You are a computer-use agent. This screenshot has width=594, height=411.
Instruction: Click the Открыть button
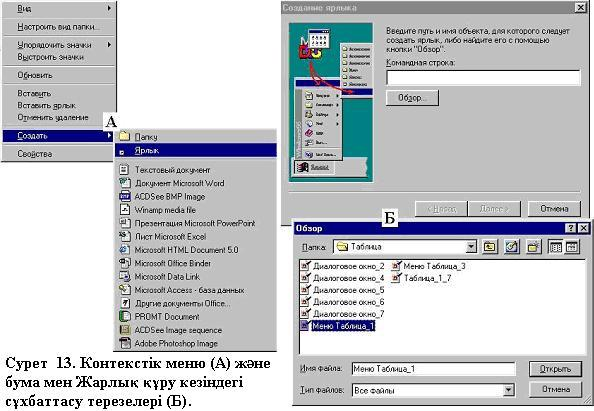(555, 369)
